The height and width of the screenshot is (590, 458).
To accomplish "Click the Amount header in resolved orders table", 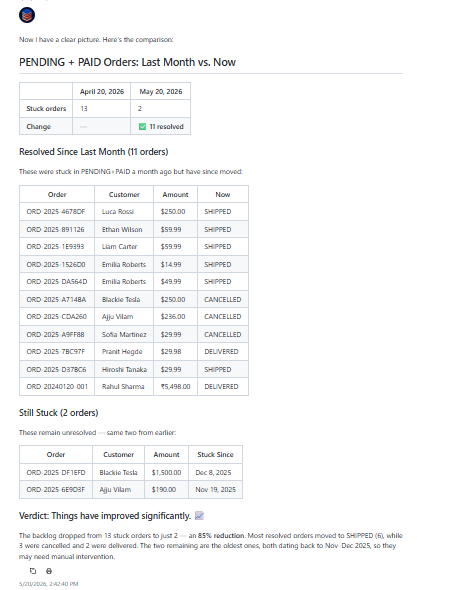I will point(175,194).
